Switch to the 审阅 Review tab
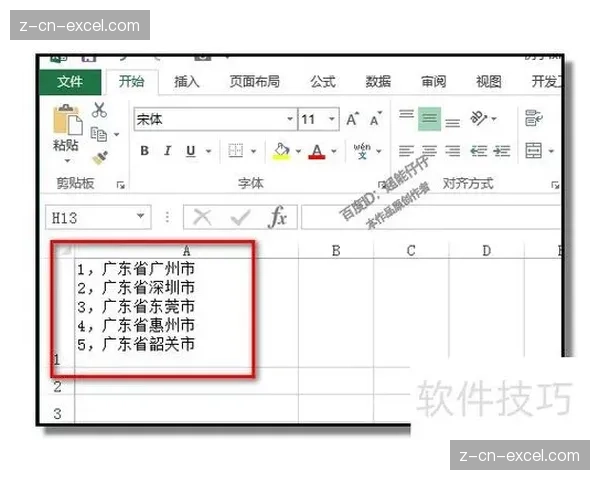This screenshot has height=480, width=600. tap(434, 82)
